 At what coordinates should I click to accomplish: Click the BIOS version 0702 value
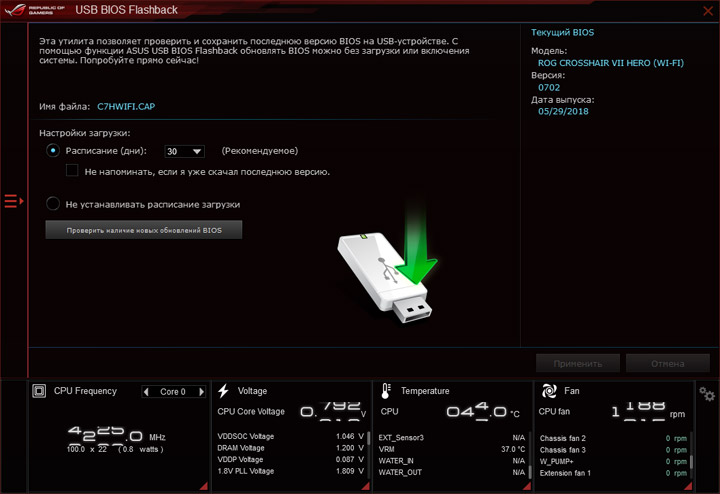click(549, 87)
